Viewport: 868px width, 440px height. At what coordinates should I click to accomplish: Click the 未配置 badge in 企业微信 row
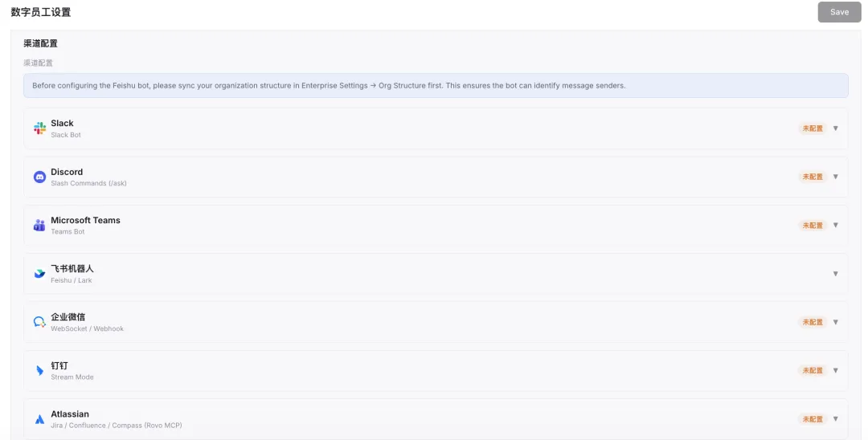tap(813, 322)
